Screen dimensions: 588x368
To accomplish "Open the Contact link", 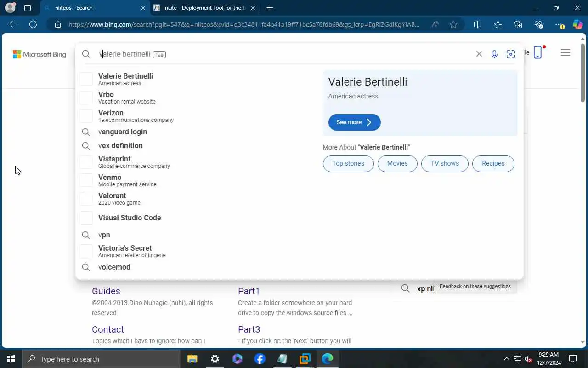I will (x=108, y=329).
